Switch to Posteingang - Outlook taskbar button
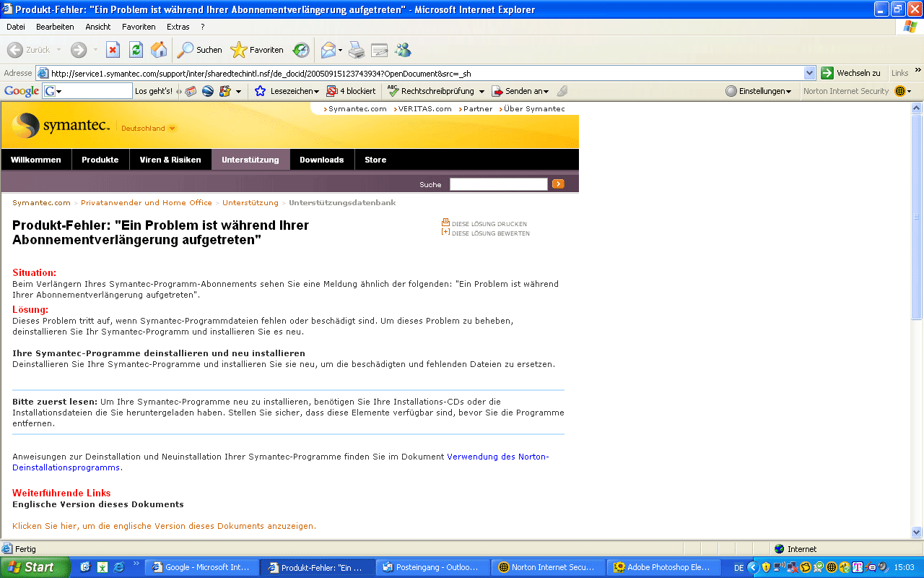 click(x=433, y=567)
